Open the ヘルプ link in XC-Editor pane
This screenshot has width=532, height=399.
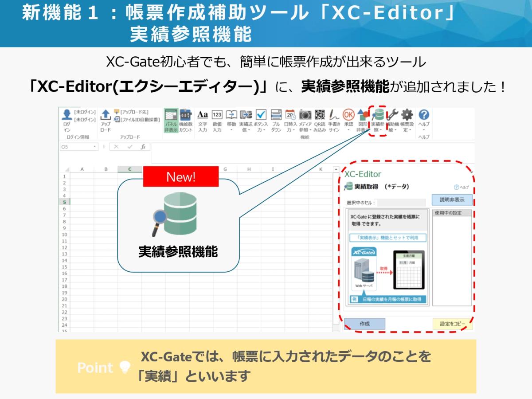coord(462,188)
